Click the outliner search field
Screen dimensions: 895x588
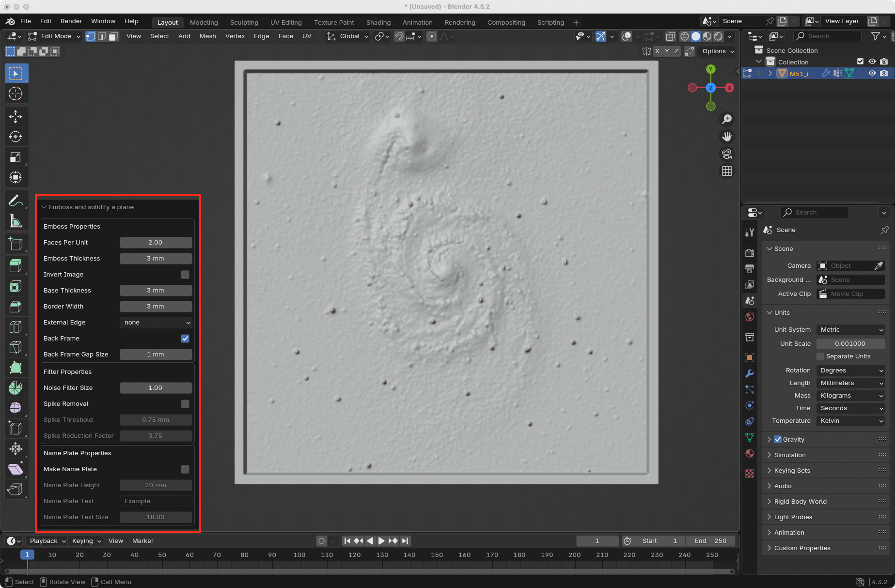click(827, 36)
